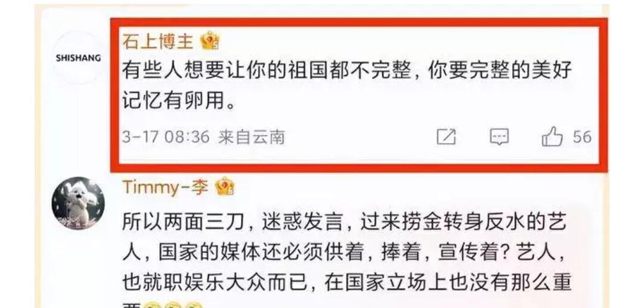Open the 石上博主 username link

point(157,42)
